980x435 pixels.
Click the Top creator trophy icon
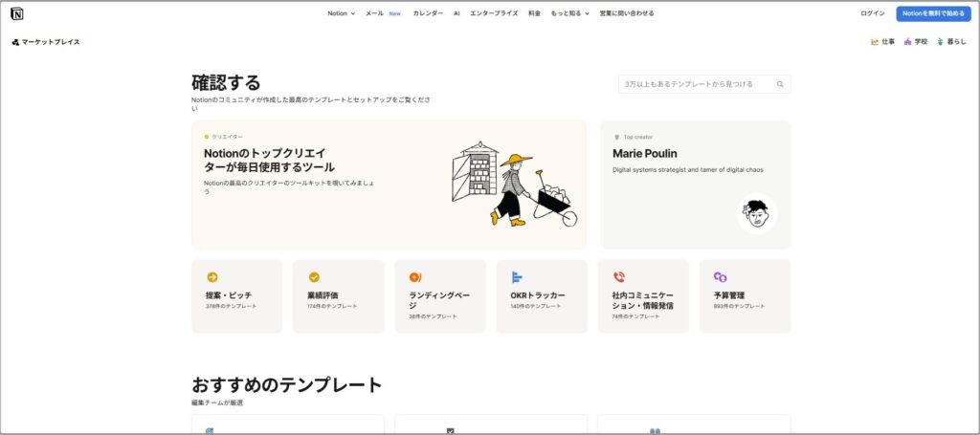617,137
